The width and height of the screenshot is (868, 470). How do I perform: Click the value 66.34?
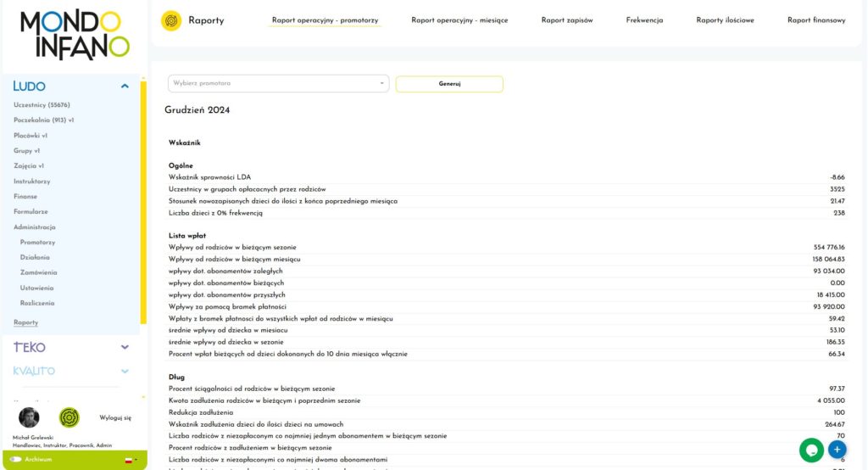pos(837,354)
